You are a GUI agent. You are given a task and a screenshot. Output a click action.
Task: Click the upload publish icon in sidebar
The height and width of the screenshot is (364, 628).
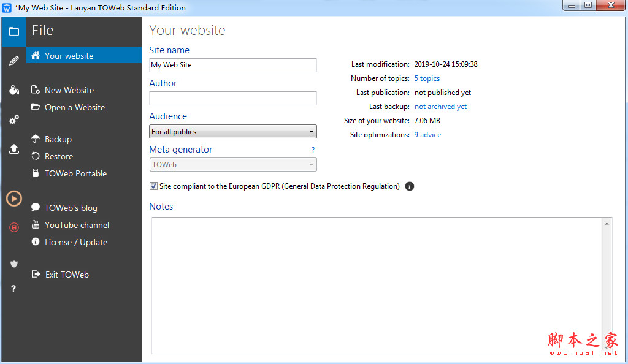pos(13,149)
